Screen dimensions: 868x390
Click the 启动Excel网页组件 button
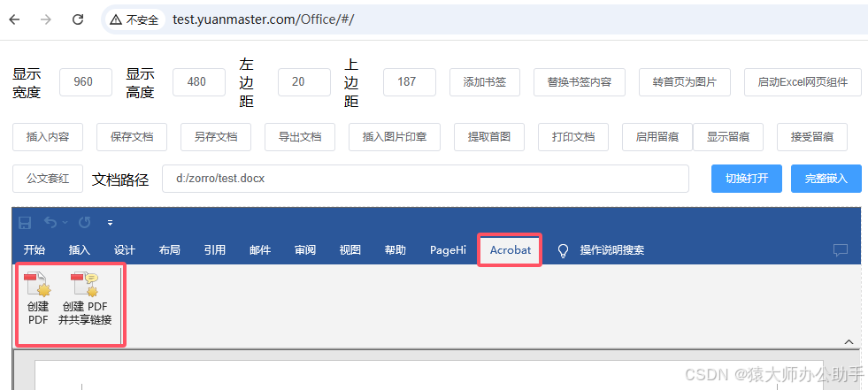[x=803, y=82]
